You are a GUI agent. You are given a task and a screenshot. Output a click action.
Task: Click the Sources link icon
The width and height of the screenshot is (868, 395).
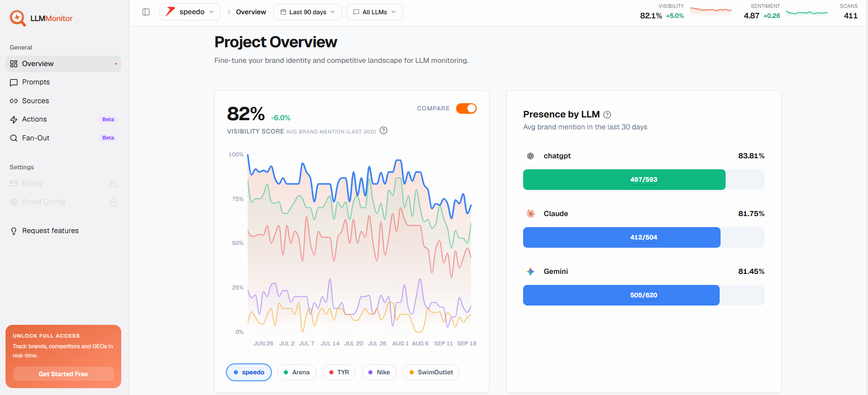tap(14, 101)
